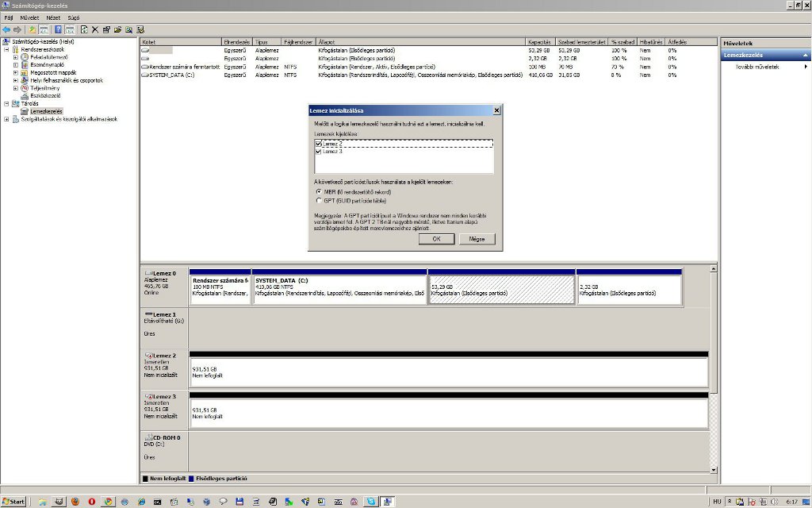Screen dimensions: 812x508
Task: Click the volume speaker tray icon
Action: pyautogui.click(x=774, y=502)
